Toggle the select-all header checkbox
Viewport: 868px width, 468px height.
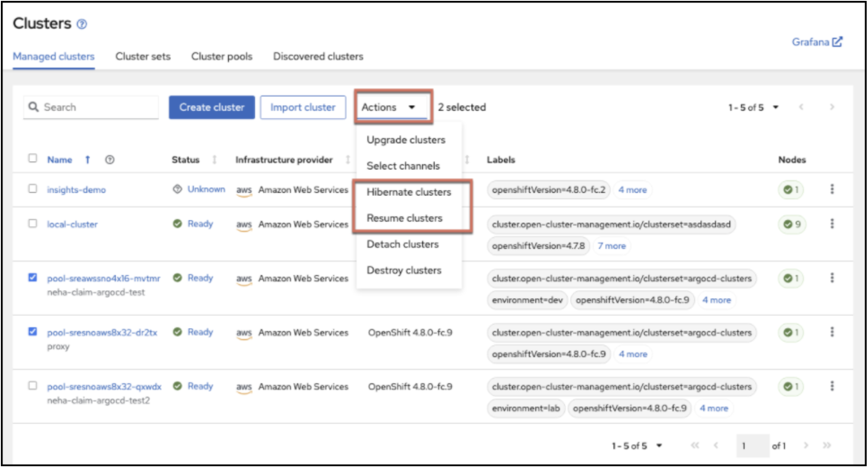tap(33, 158)
